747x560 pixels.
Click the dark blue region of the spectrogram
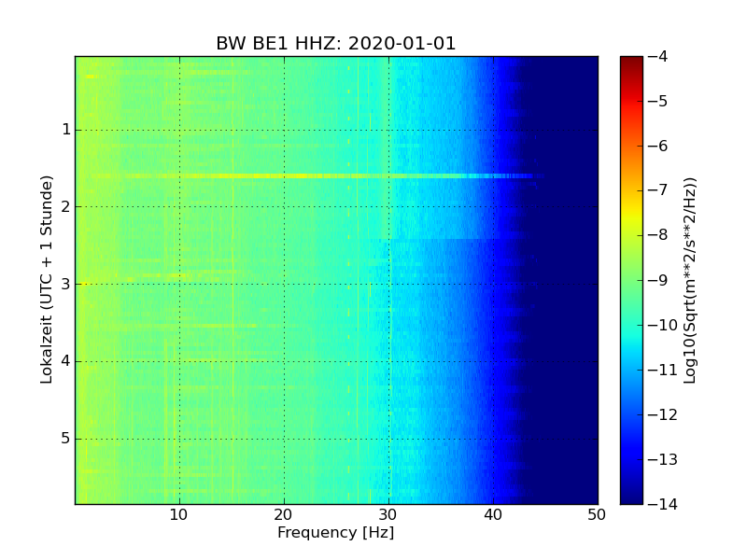point(559,280)
